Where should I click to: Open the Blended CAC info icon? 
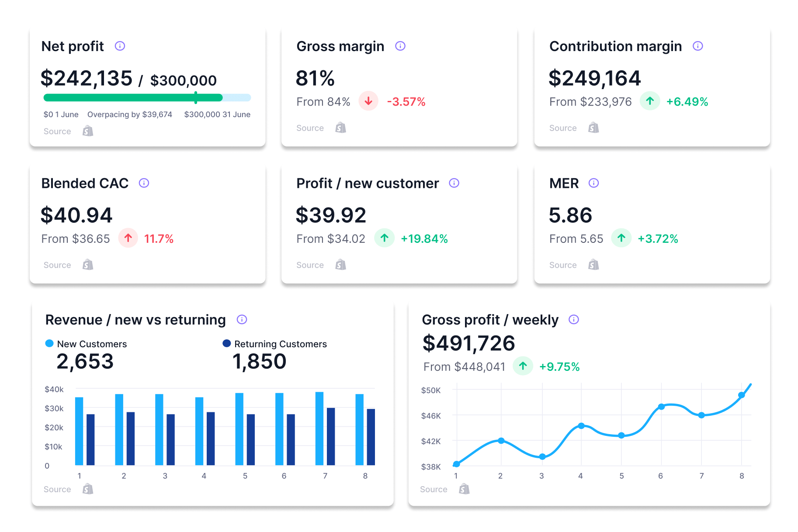click(144, 183)
